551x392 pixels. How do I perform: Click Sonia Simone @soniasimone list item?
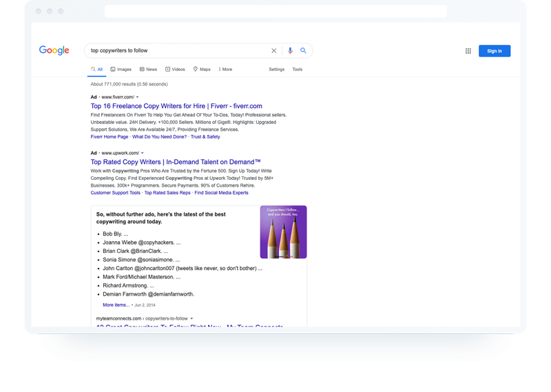pos(141,260)
